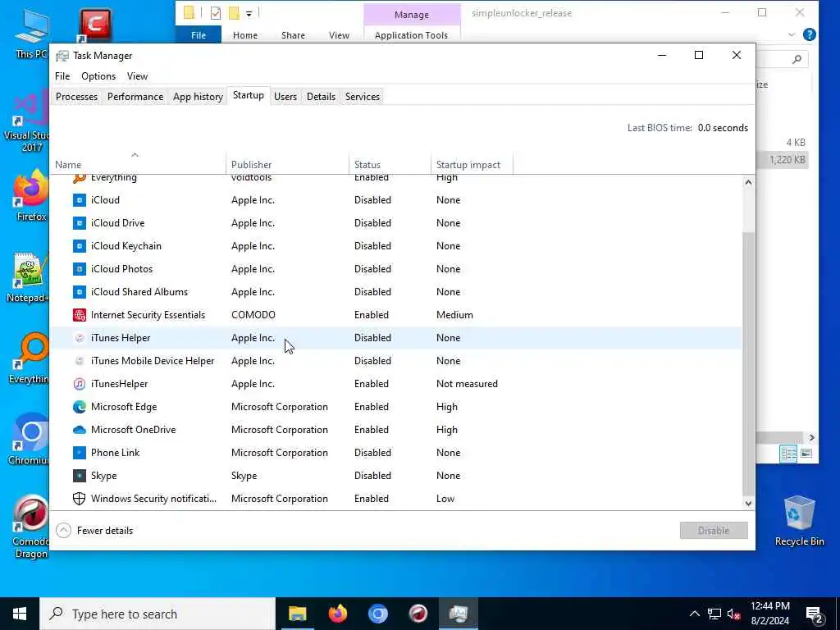
Task: Select the iTunes Helper row
Action: [396, 338]
